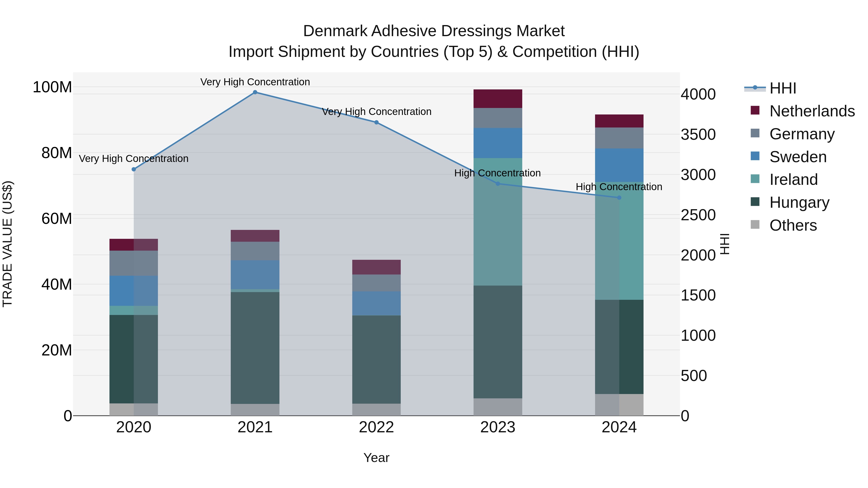The width and height of the screenshot is (868, 488).
Task: Click the Year axis title
Action: tap(376, 458)
